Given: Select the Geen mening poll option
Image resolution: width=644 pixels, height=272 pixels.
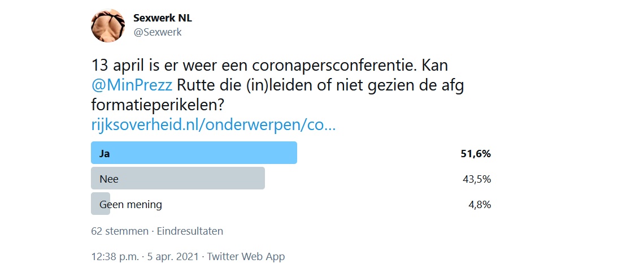Looking at the screenshot, I should [x=130, y=204].
